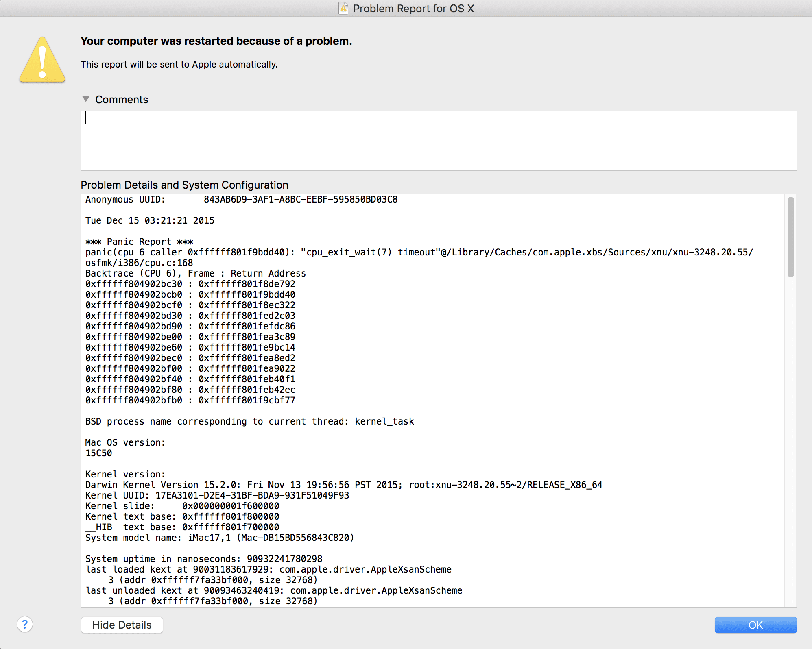
Task: Click 'This report will be sent to Apple automatically'
Action: (x=179, y=64)
